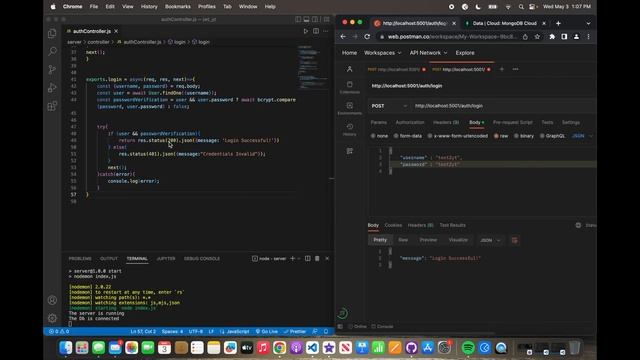
Task: Click the Raw response view button
Action: click(403, 240)
